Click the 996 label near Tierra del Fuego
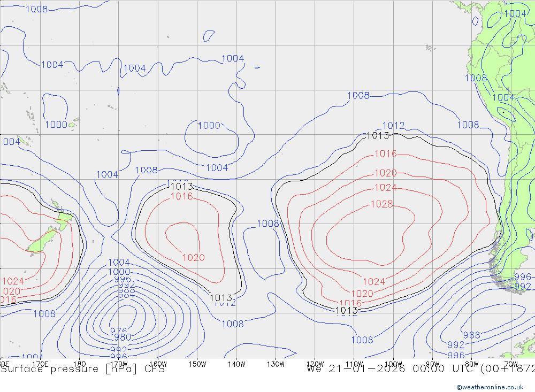 pyautogui.click(x=523, y=276)
